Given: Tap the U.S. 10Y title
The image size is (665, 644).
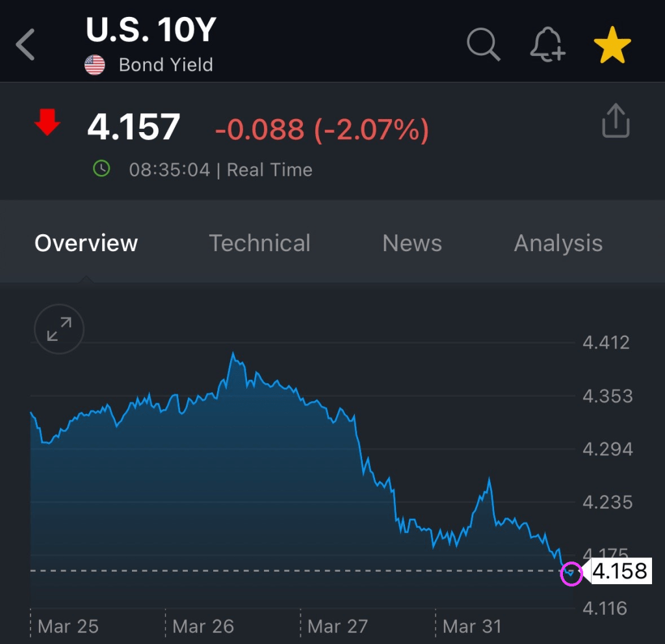Looking at the screenshot, I should coord(151,30).
